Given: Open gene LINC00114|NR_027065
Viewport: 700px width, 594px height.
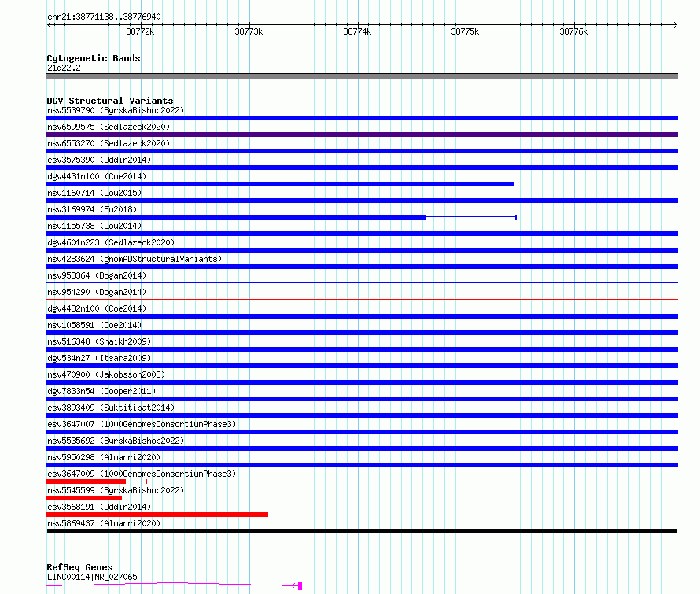Looking at the screenshot, I should point(92,577).
